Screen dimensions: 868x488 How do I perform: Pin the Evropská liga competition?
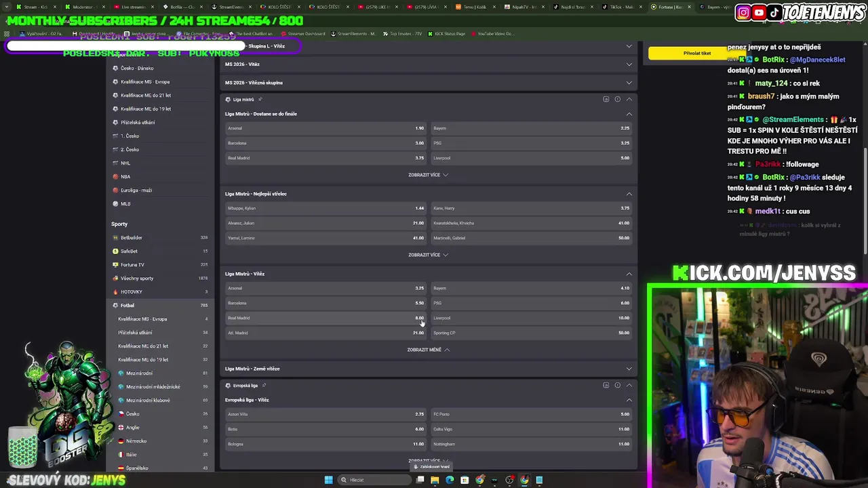point(264,386)
